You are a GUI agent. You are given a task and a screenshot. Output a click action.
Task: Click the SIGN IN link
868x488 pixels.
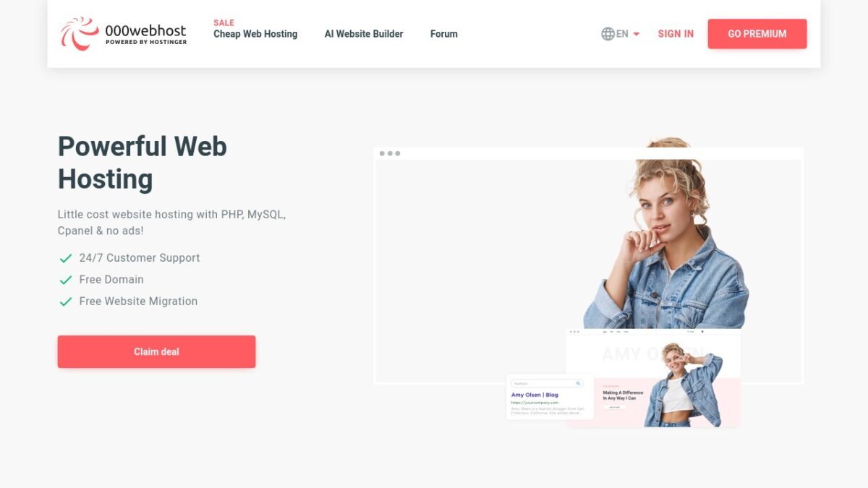coord(676,34)
